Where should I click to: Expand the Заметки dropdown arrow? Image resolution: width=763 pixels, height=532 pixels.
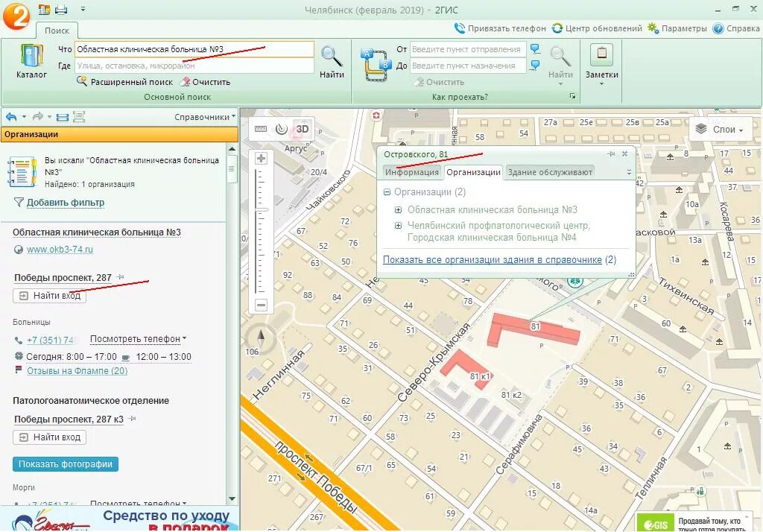coord(601,83)
